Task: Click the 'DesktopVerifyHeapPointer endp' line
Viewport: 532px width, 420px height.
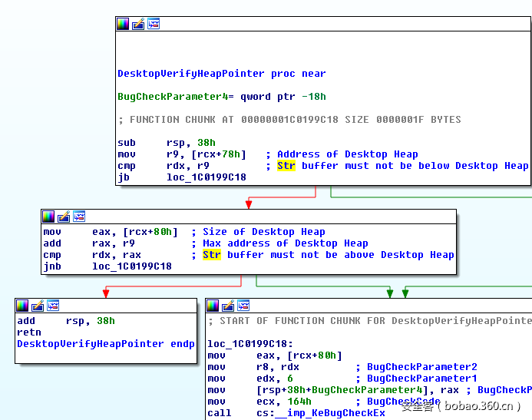Action: (x=105, y=344)
